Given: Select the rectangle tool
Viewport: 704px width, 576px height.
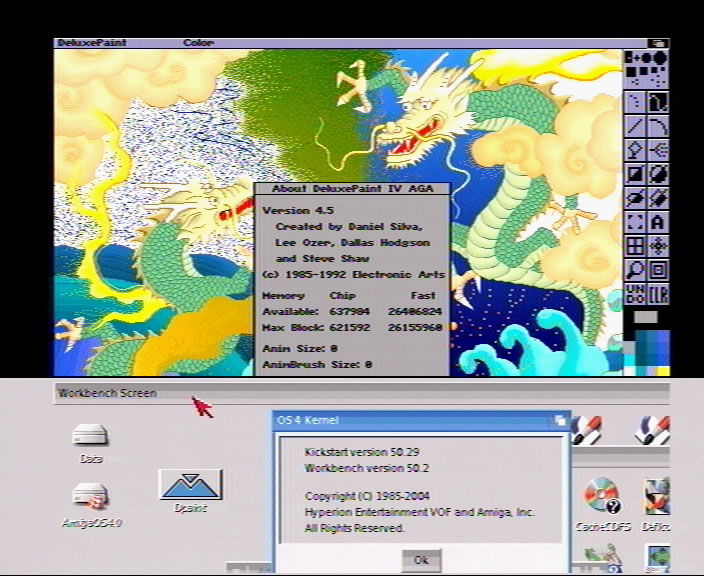Looking at the screenshot, I should [x=635, y=173].
